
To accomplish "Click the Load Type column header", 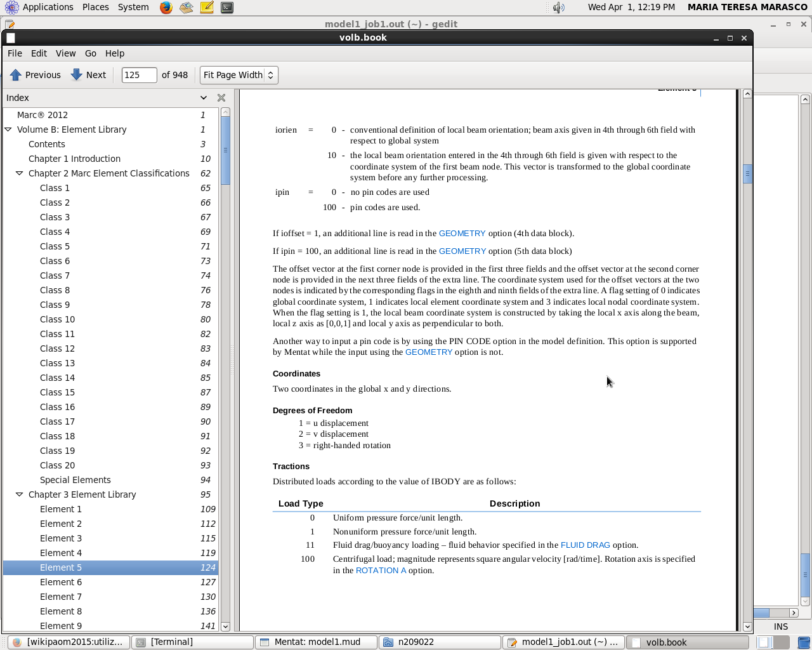I will pyautogui.click(x=301, y=503).
